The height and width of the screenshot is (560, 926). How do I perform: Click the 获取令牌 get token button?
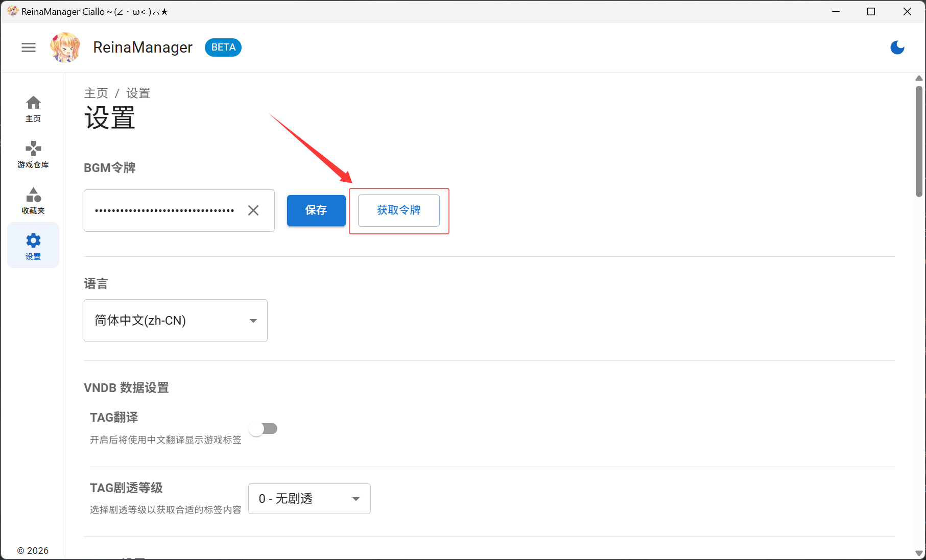click(398, 210)
